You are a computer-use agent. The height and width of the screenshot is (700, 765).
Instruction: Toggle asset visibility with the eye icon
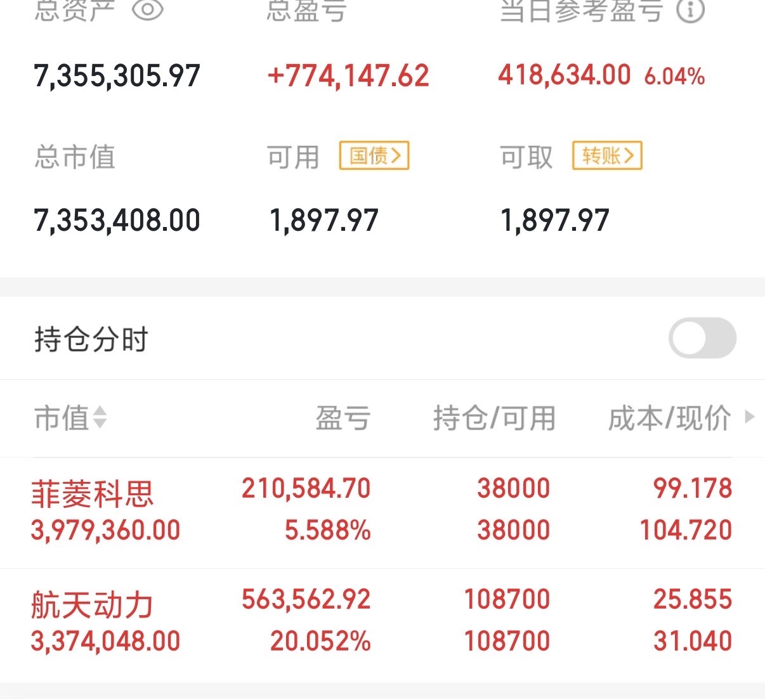147,10
